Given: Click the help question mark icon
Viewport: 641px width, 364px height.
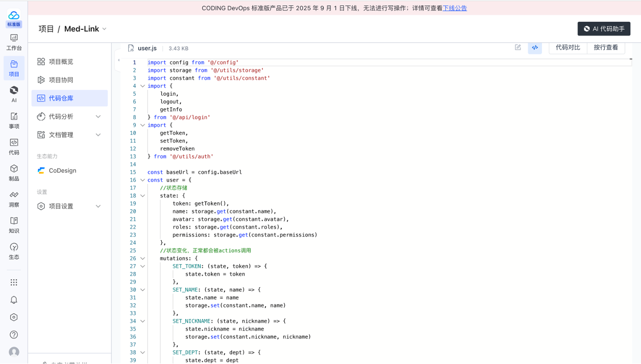Looking at the screenshot, I should (x=14, y=335).
